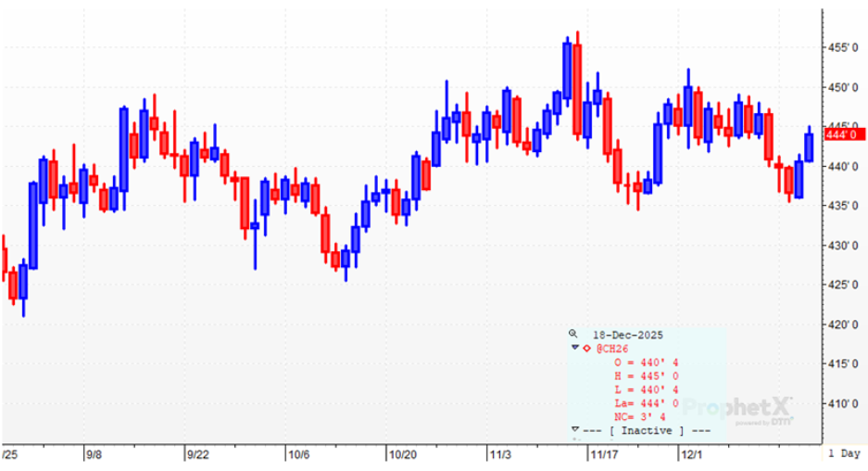
Task: Collapse the @CH26 legend section triangle
Action: [x=575, y=348]
